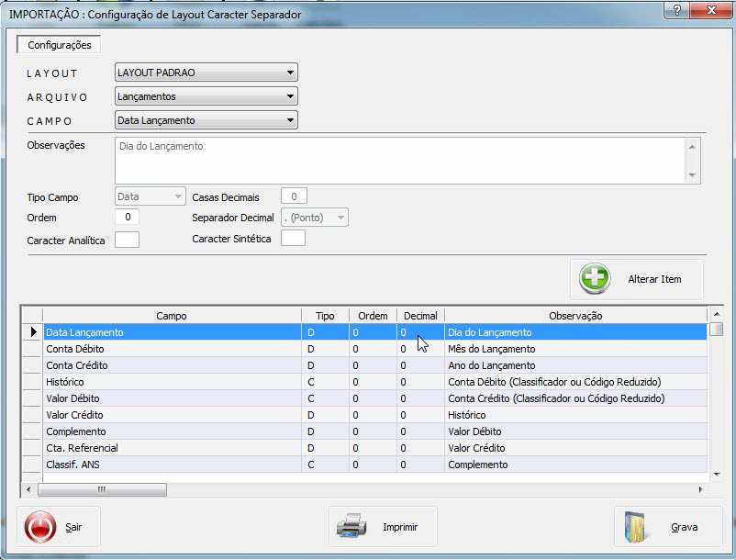Click the Ordem input field
The image size is (736, 560).
[127, 217]
